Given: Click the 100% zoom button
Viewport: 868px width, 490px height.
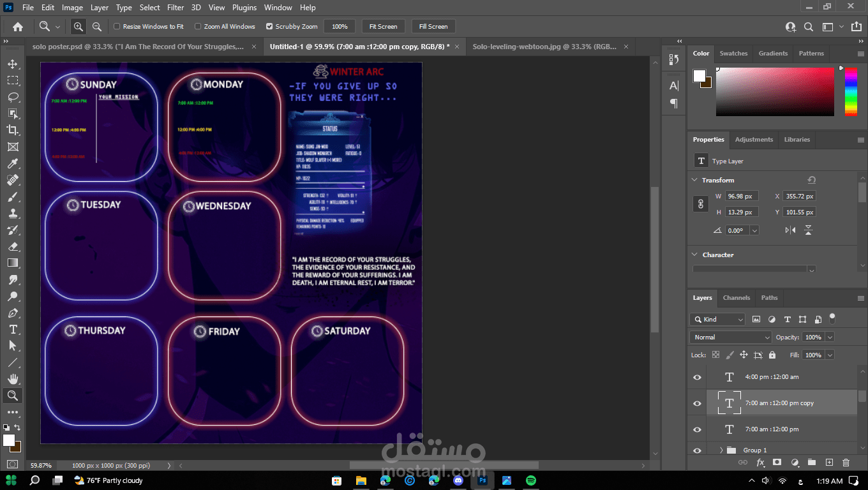Looking at the screenshot, I should coord(340,27).
